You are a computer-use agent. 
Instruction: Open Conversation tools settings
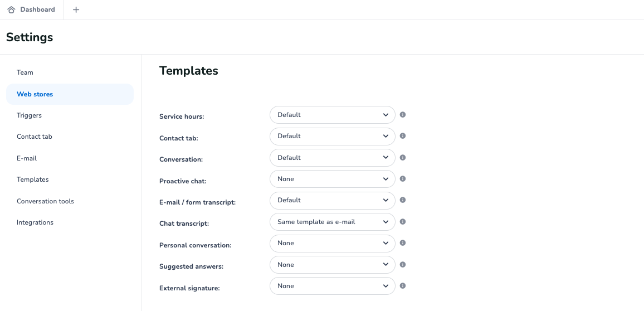point(45,201)
